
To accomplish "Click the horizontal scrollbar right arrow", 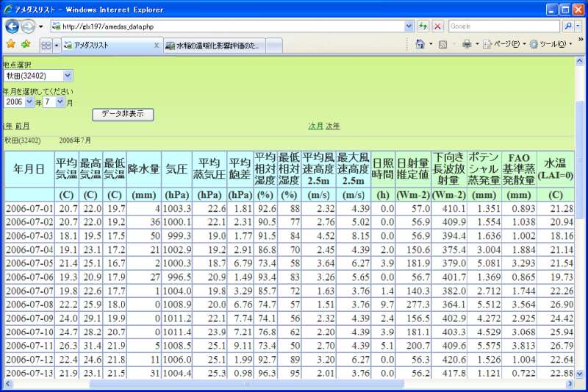I will 570,383.
